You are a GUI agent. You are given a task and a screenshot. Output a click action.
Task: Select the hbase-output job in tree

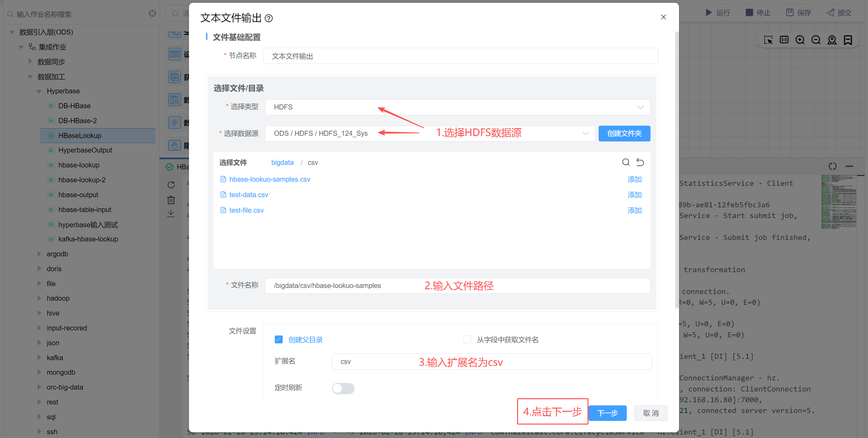78,195
